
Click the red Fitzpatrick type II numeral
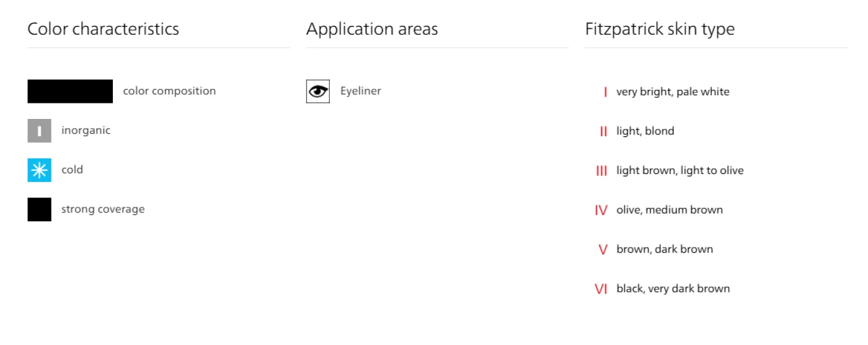pos(603,131)
